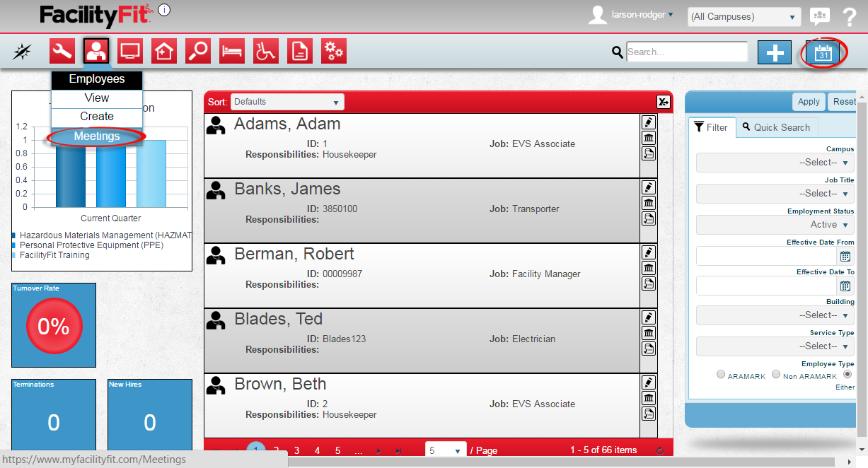Click the blue plus add button
The height and width of the screenshot is (468, 868).
pyautogui.click(x=775, y=52)
